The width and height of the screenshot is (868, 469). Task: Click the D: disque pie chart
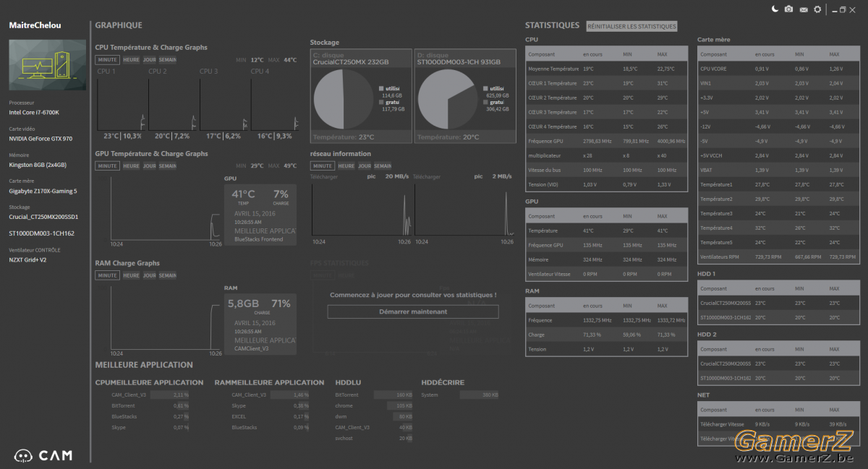coord(448,100)
